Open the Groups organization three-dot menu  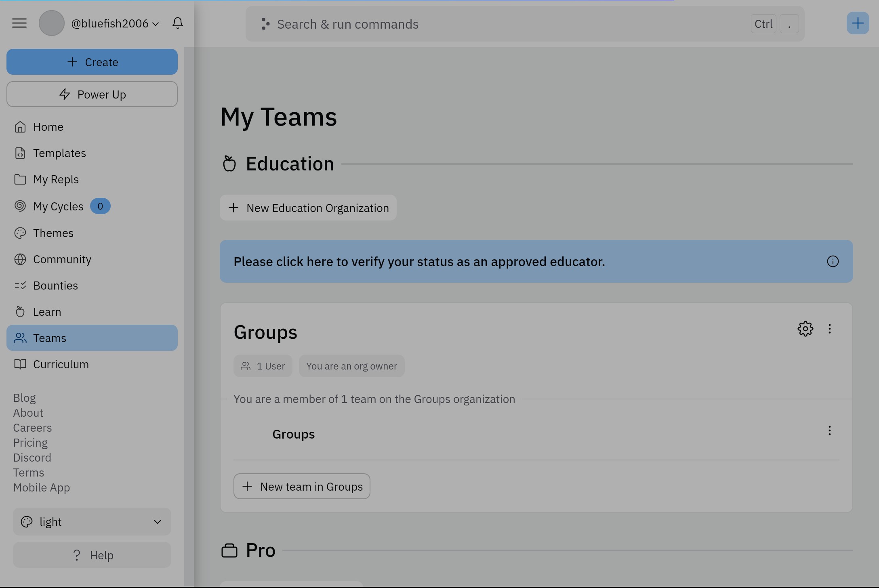829,329
